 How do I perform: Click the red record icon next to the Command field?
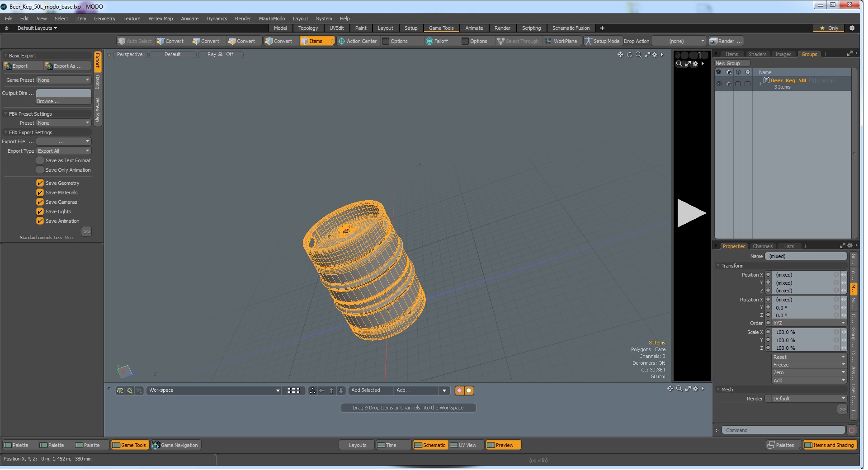pos(852,430)
